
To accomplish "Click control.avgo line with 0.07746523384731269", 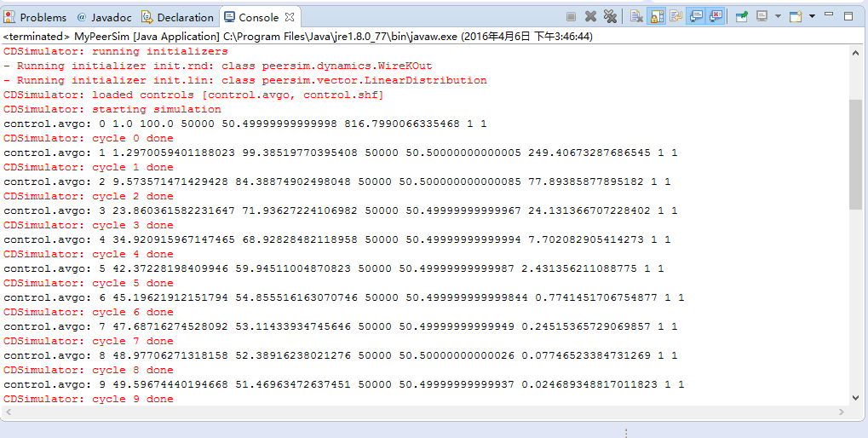I will [x=341, y=355].
